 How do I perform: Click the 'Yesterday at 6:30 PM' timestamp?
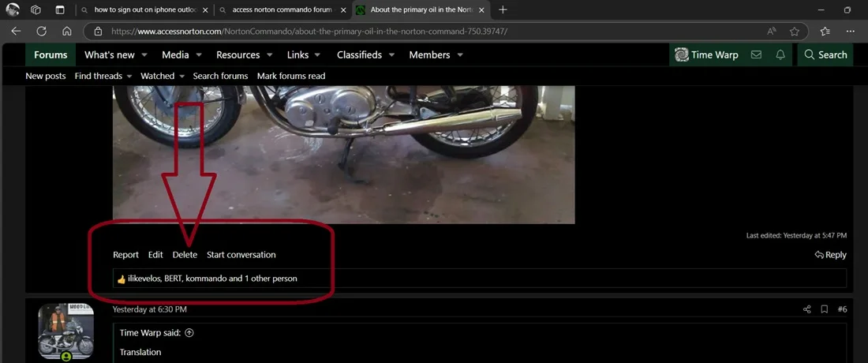(x=149, y=309)
